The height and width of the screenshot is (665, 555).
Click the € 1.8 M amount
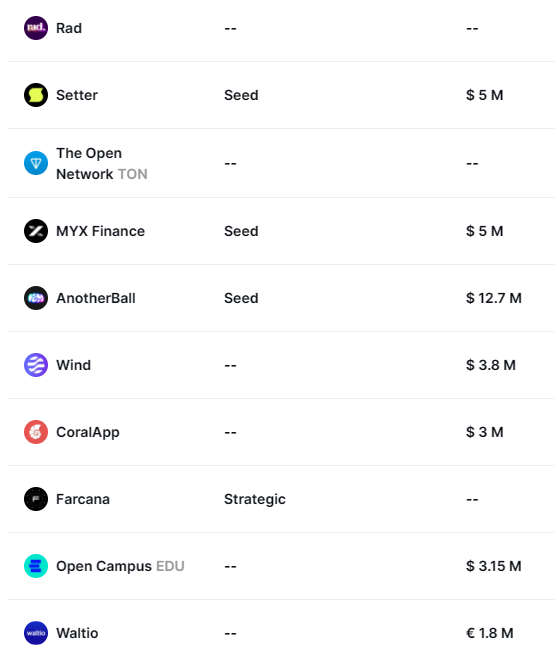(490, 633)
